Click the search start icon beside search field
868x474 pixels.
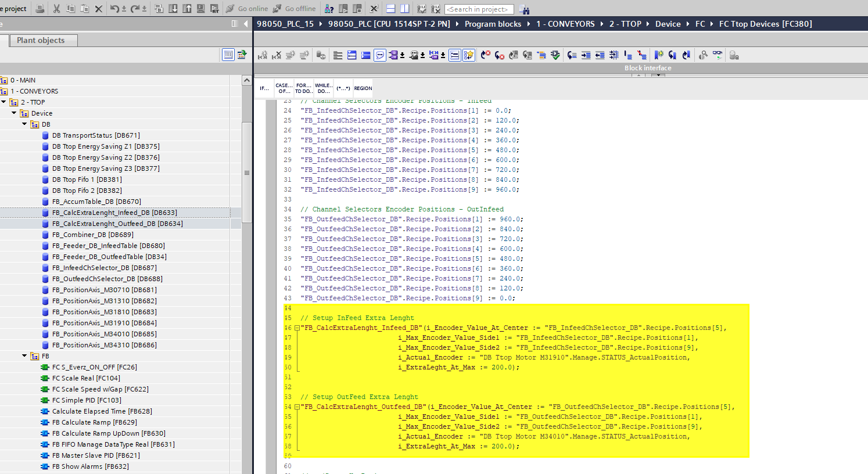click(x=524, y=9)
